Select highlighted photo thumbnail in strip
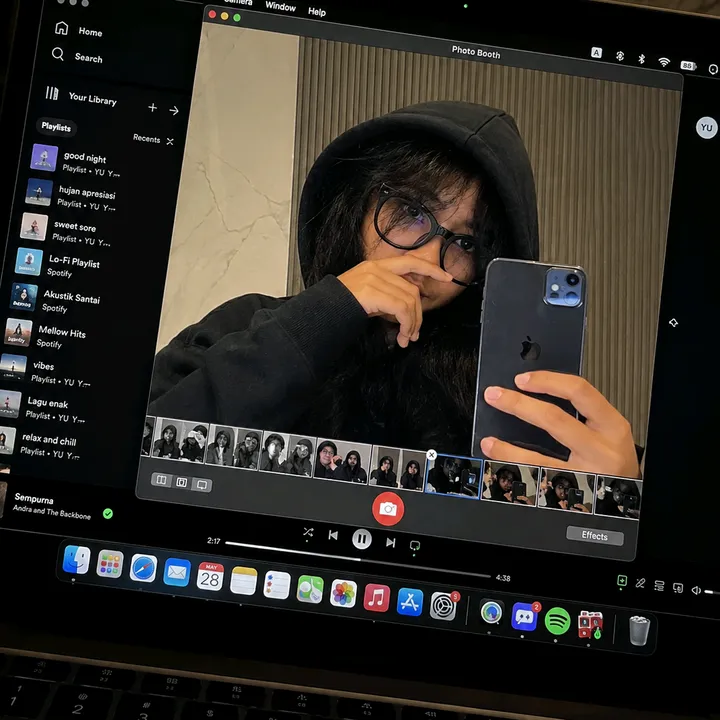This screenshot has height=720, width=720. (x=454, y=477)
